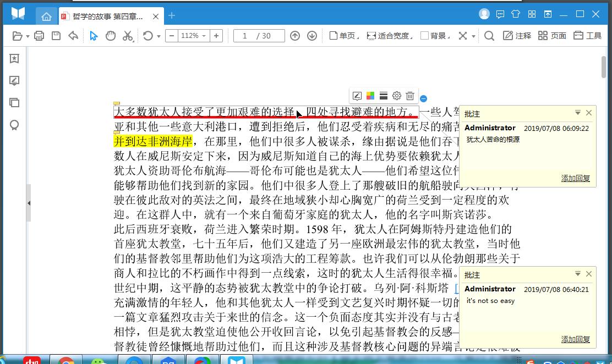Screen dimensions: 612x364
Task: Delete annotation using trash icon
Action: click(410, 96)
